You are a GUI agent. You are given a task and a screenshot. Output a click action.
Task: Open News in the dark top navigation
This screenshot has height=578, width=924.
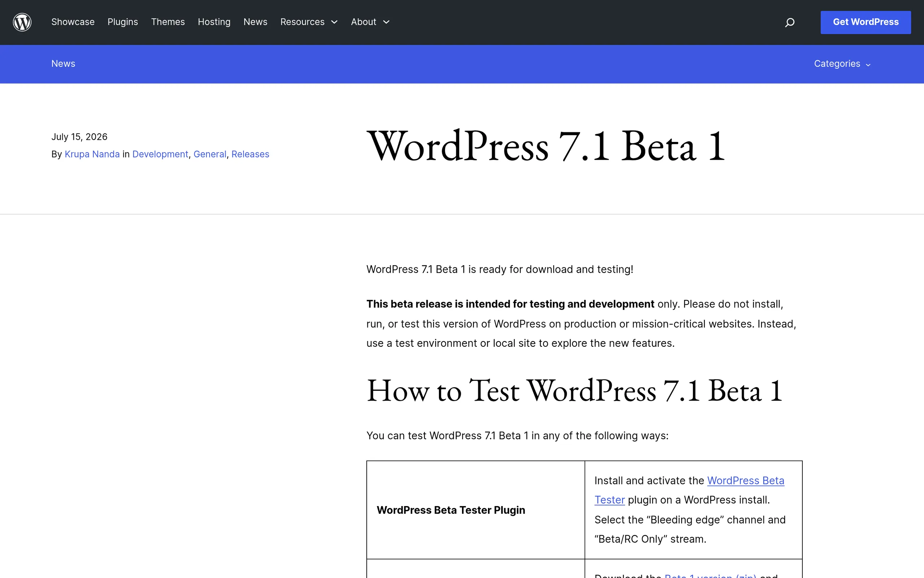[x=256, y=22]
